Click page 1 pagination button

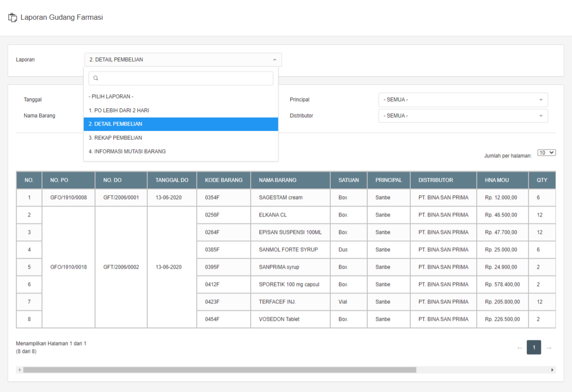534,347
